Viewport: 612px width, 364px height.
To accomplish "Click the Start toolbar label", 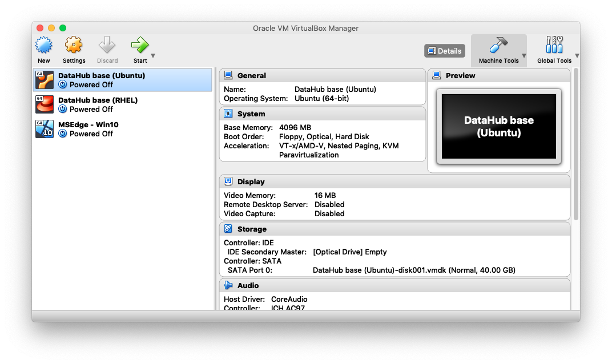I will coord(140,61).
